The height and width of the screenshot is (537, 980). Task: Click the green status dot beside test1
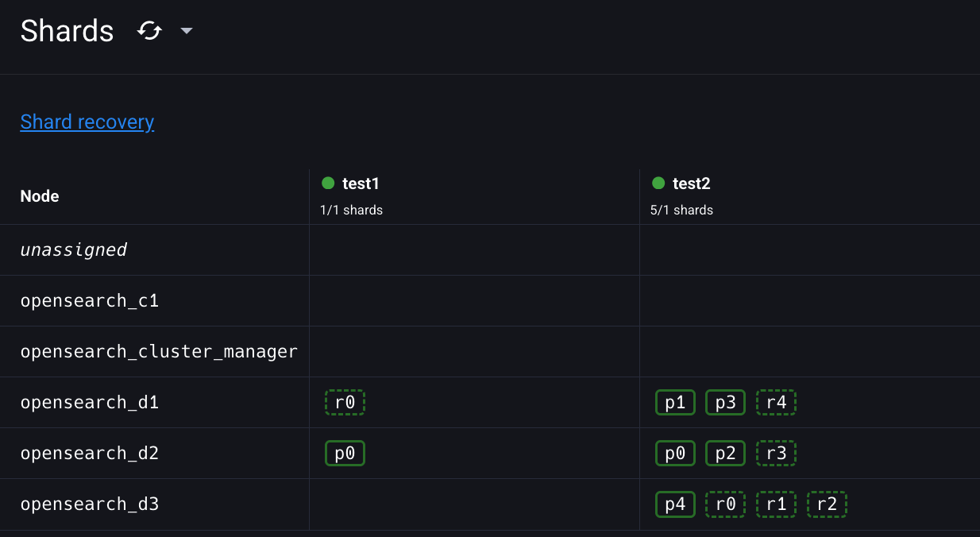(328, 184)
